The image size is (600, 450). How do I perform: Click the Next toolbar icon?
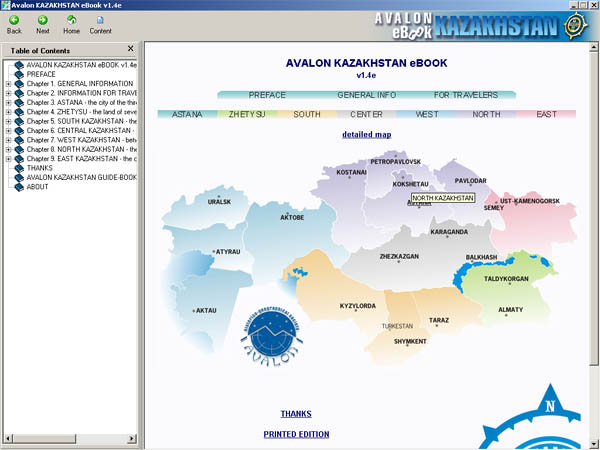pyautogui.click(x=42, y=20)
